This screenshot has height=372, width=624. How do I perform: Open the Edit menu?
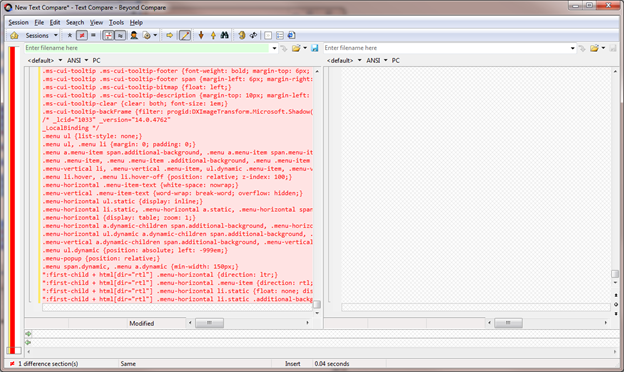55,22
